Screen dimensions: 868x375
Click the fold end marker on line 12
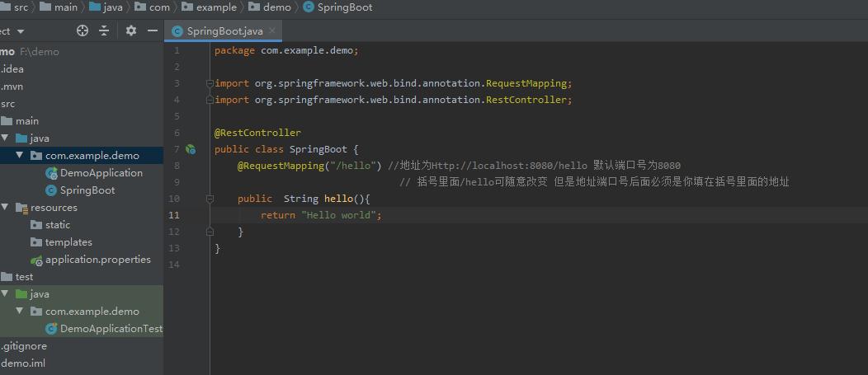click(210, 232)
